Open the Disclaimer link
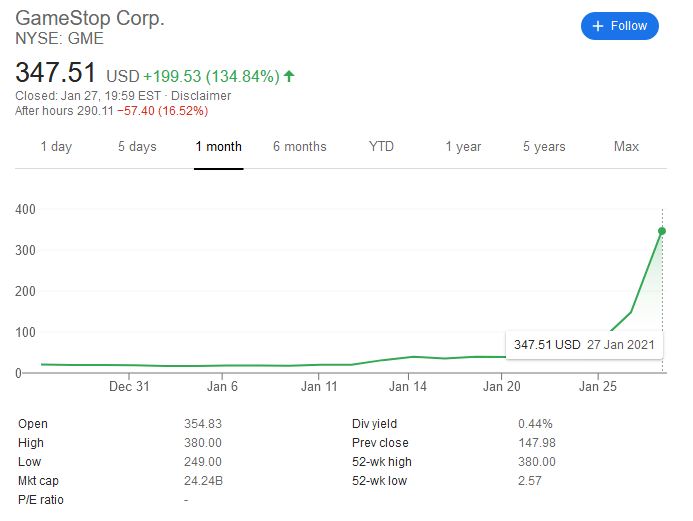 (201, 95)
